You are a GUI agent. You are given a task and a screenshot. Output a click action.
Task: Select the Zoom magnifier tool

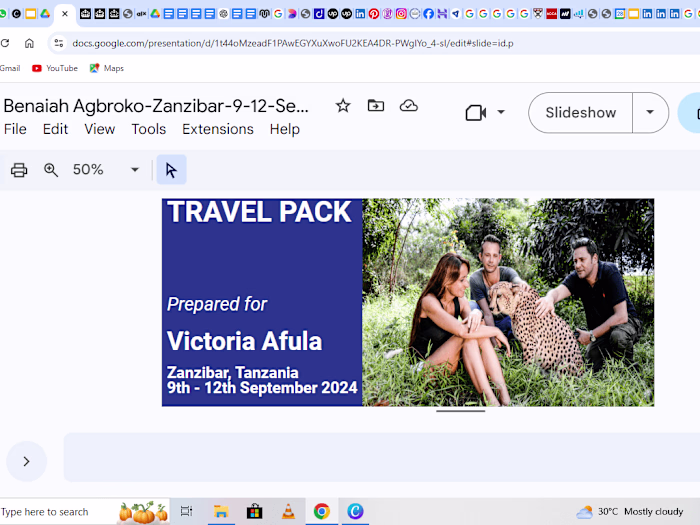point(51,170)
